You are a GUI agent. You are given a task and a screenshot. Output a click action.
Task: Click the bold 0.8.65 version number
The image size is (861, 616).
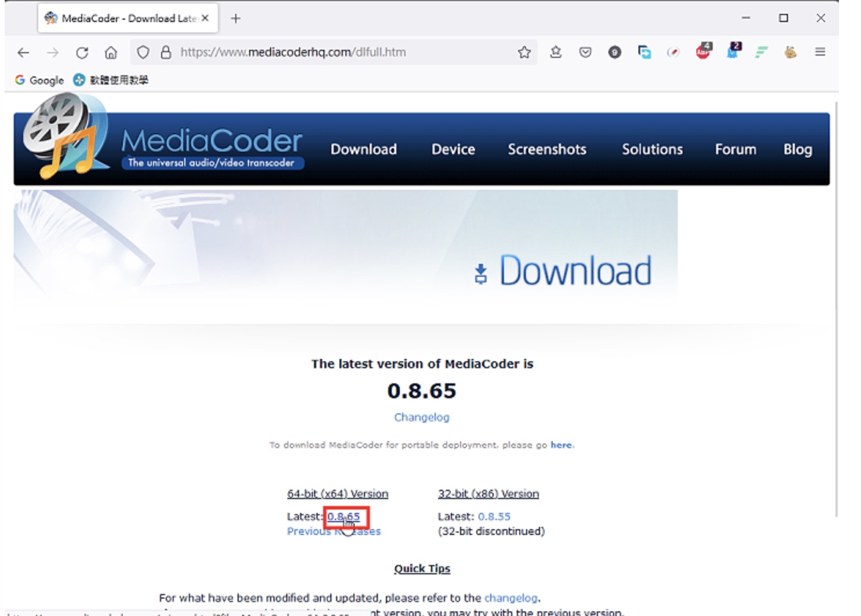click(422, 391)
